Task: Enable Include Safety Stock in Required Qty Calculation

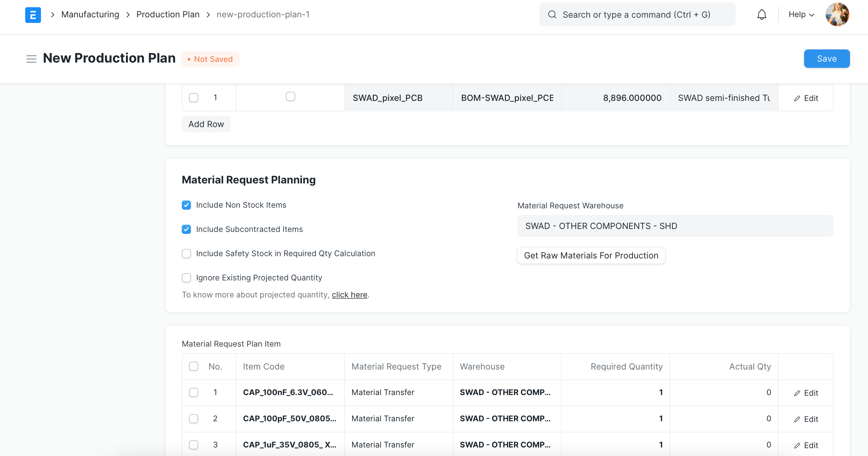Action: pos(186,254)
